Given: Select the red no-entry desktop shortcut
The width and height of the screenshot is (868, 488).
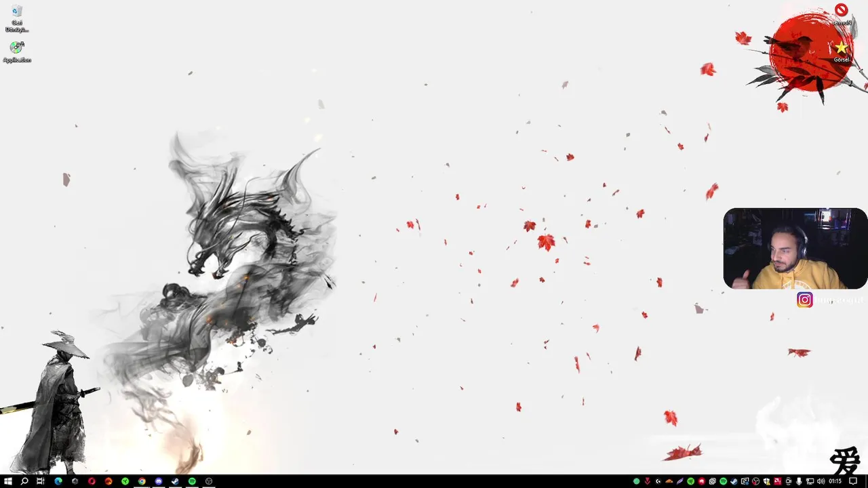Looking at the screenshot, I should pyautogui.click(x=842, y=14).
